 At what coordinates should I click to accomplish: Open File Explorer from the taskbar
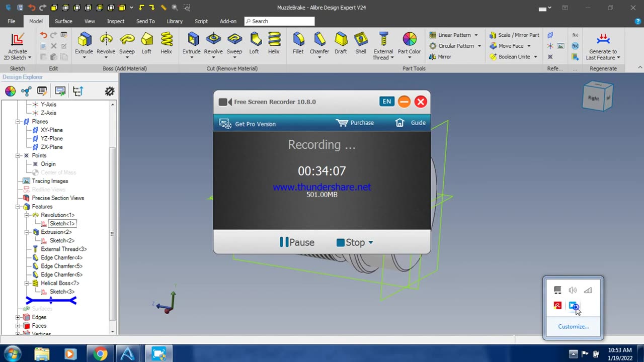[x=42, y=354]
